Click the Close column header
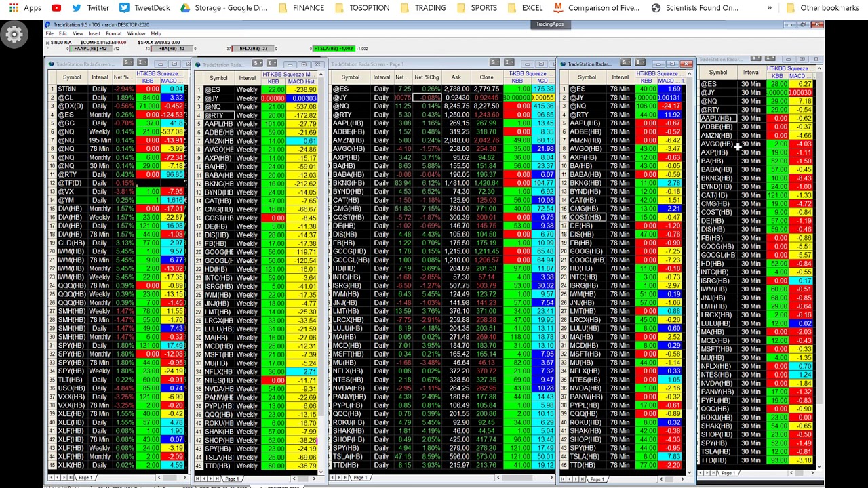Viewport: 868px width, 488px height. pyautogui.click(x=486, y=77)
